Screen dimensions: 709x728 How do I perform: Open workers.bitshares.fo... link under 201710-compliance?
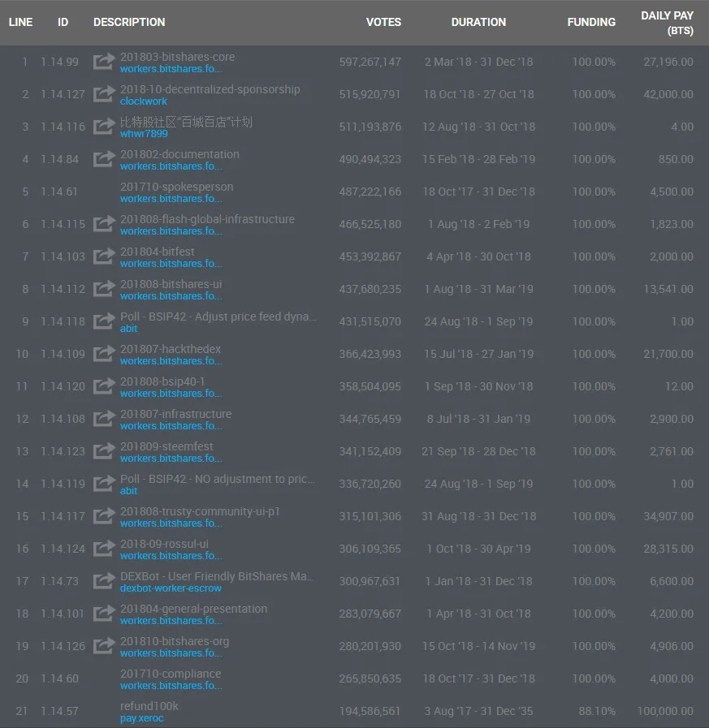point(171,687)
